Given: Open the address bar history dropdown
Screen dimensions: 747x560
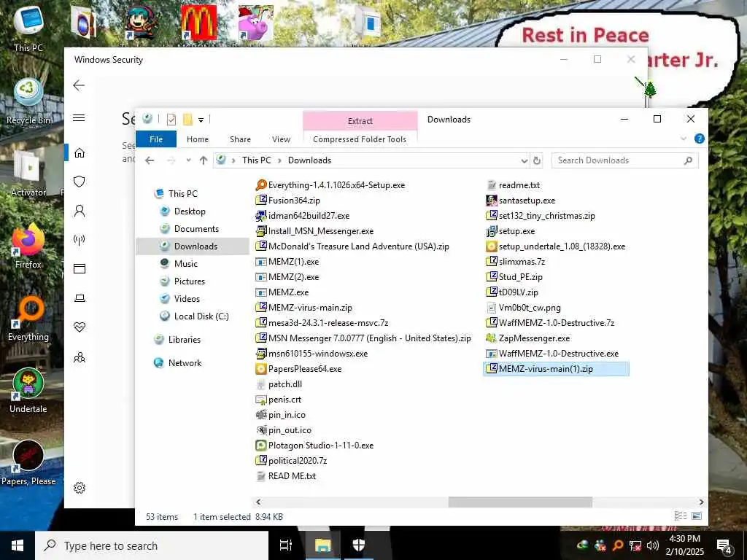Looking at the screenshot, I should click(524, 160).
